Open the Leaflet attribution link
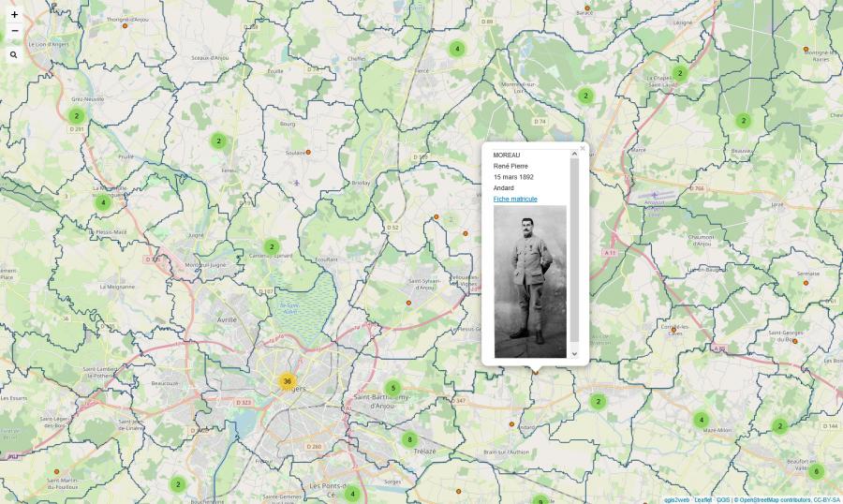843x504 pixels. tap(702, 500)
